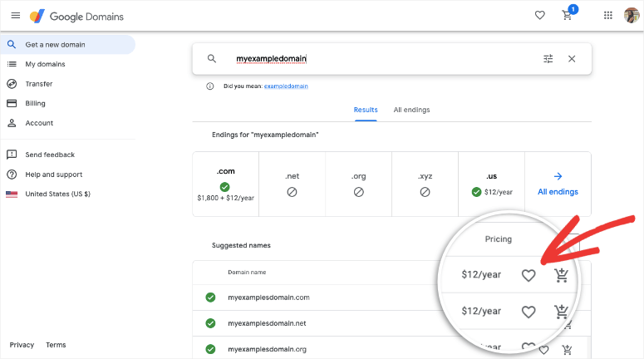Click the search magnifier in search box
644x359 pixels.
pos(212,59)
